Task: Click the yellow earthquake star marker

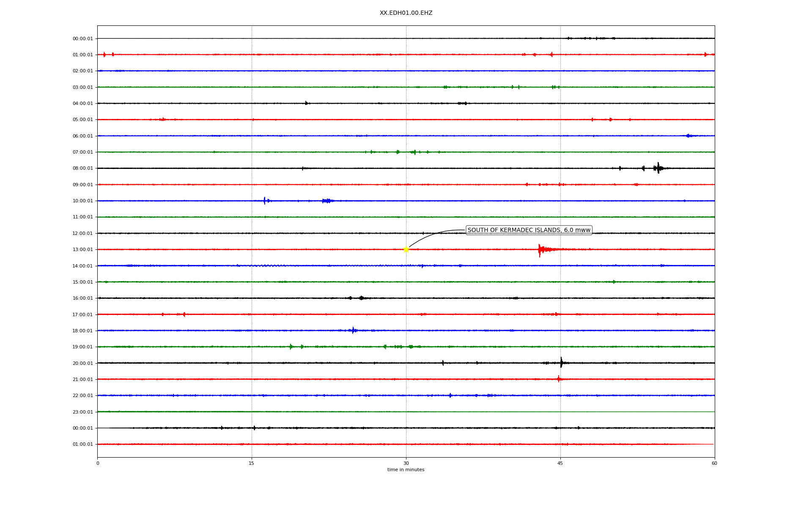Action: coord(406,249)
